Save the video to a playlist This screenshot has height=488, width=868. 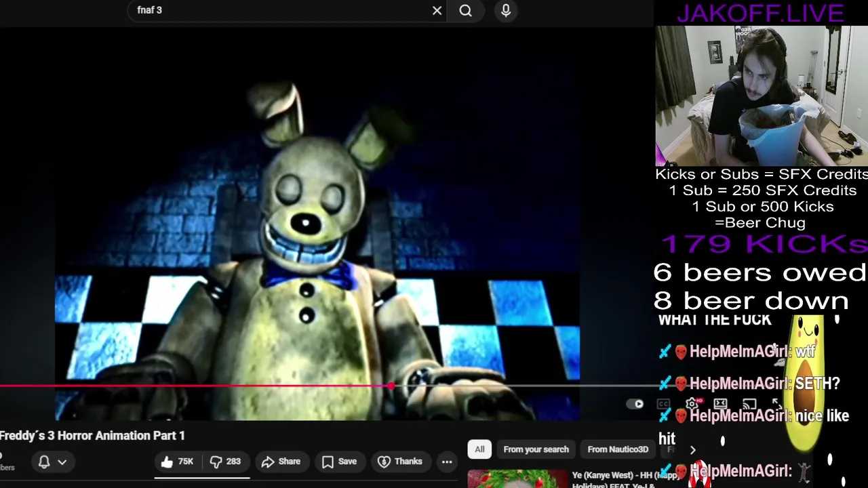point(339,462)
